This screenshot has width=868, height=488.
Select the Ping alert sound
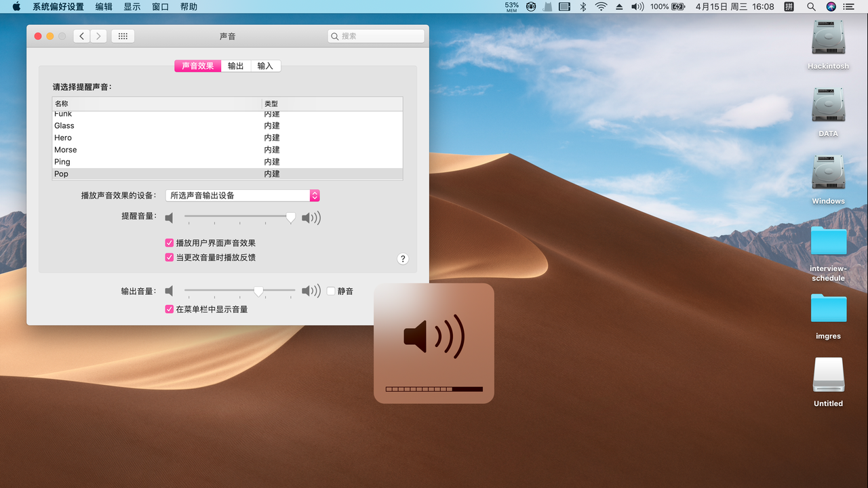point(227,162)
